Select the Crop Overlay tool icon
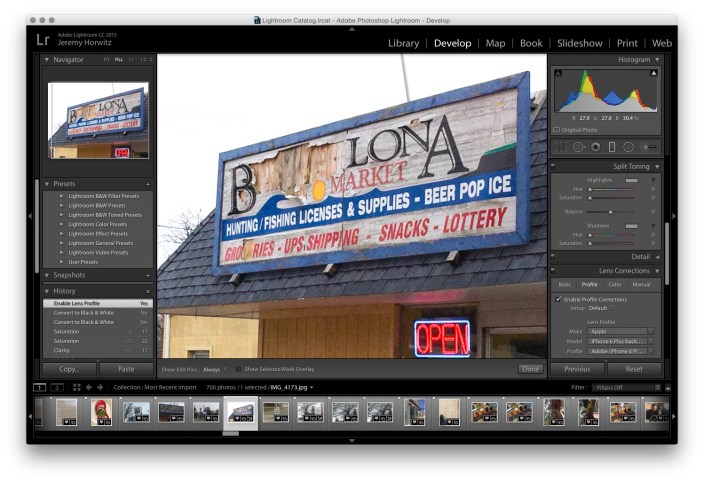Image resolution: width=704 pixels, height=482 pixels. [560, 146]
